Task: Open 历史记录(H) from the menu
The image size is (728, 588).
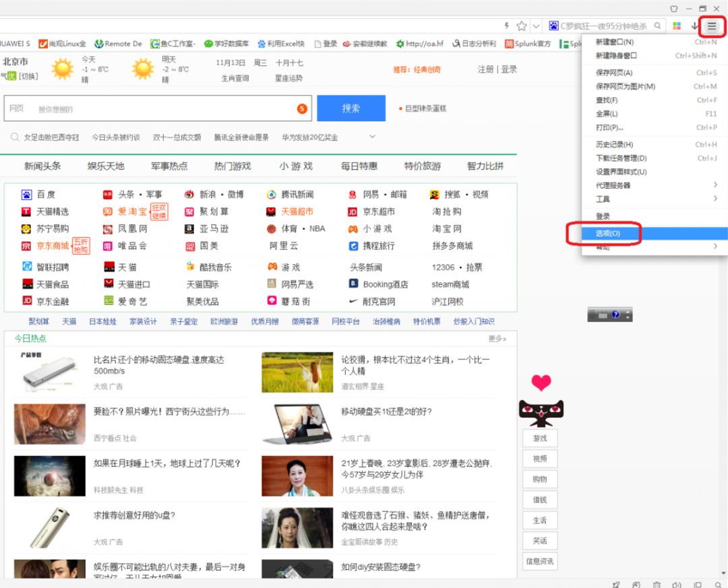Action: [655, 144]
